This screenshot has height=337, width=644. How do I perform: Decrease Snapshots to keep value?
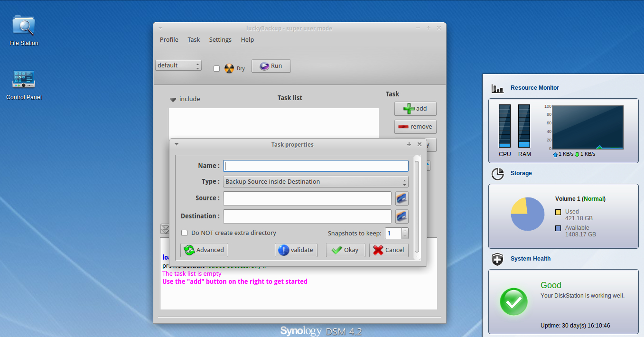click(x=405, y=236)
